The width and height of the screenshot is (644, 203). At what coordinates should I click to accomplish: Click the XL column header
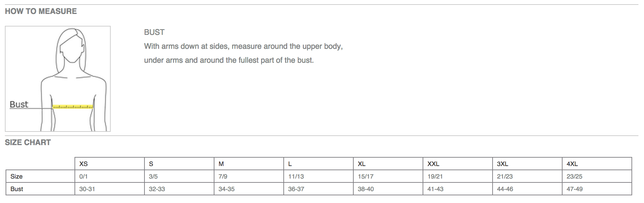(x=361, y=164)
